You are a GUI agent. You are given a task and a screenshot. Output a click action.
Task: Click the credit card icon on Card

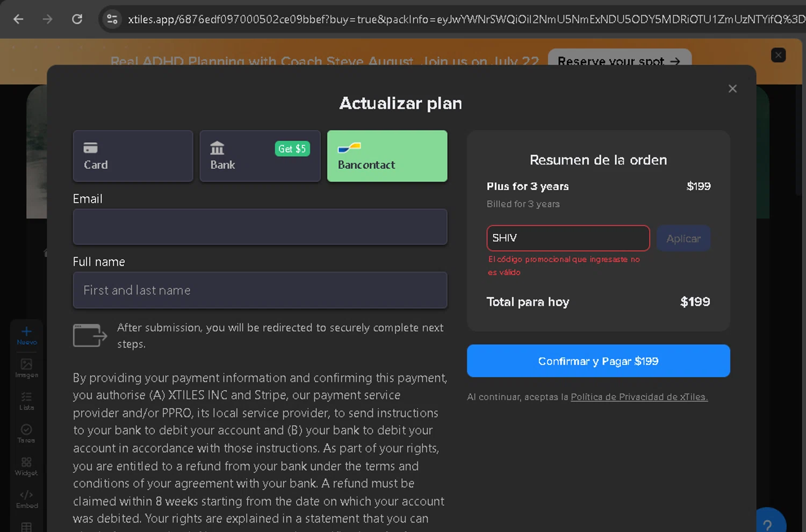[90, 147]
